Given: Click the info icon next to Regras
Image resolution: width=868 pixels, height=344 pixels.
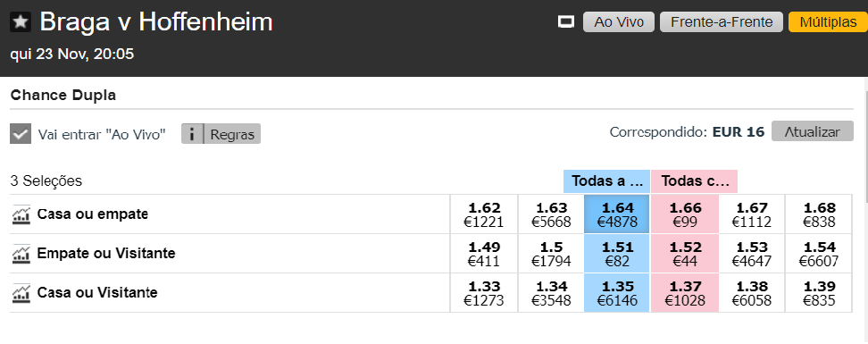Looking at the screenshot, I should click(192, 133).
